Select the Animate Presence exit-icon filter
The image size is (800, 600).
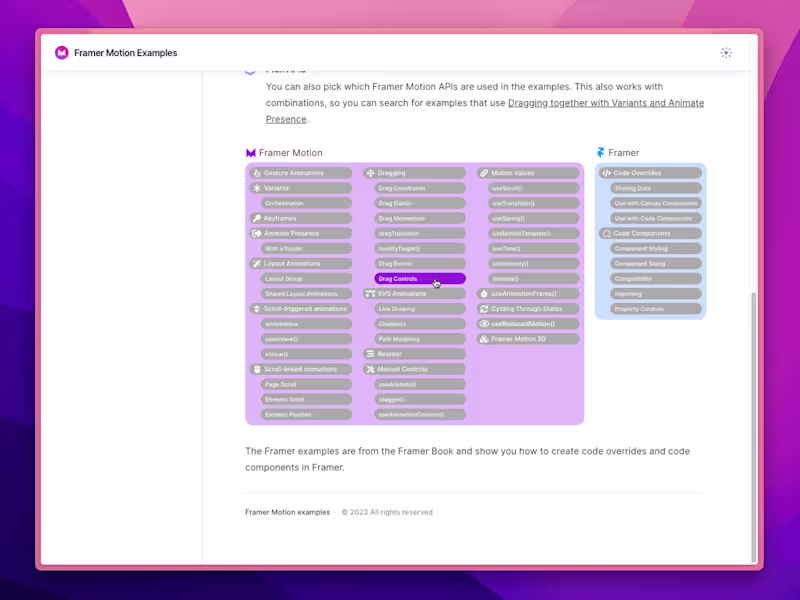coord(301,233)
